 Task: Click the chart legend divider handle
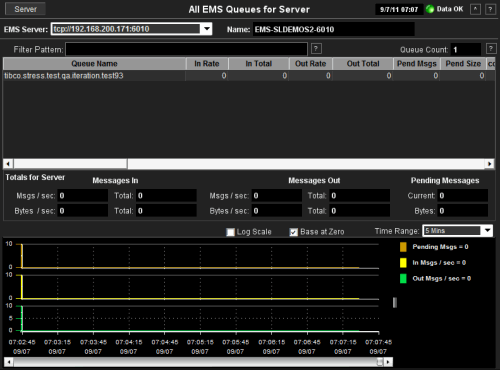click(395, 302)
